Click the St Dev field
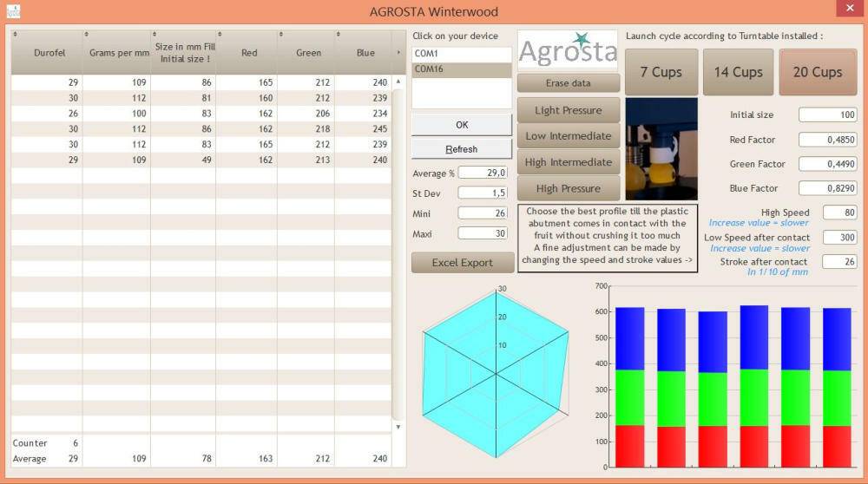Viewport: 868px width, 484px height. click(x=483, y=193)
